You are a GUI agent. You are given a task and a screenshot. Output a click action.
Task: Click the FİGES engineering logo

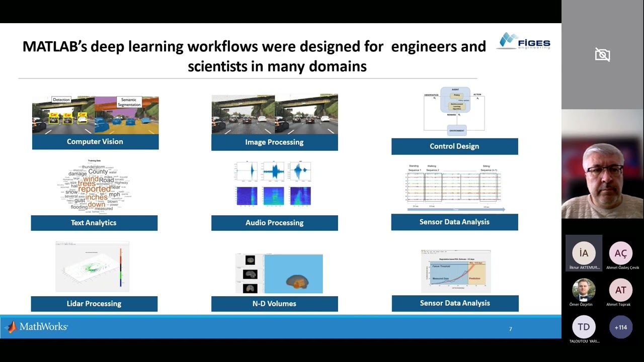(523, 41)
